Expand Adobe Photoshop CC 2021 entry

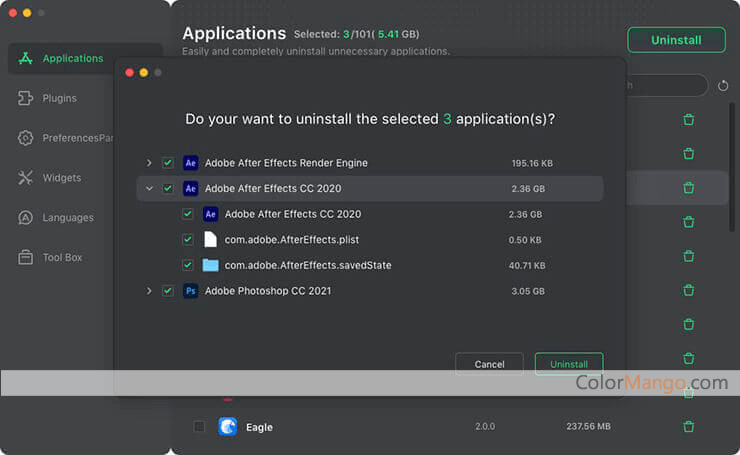pyautogui.click(x=149, y=291)
